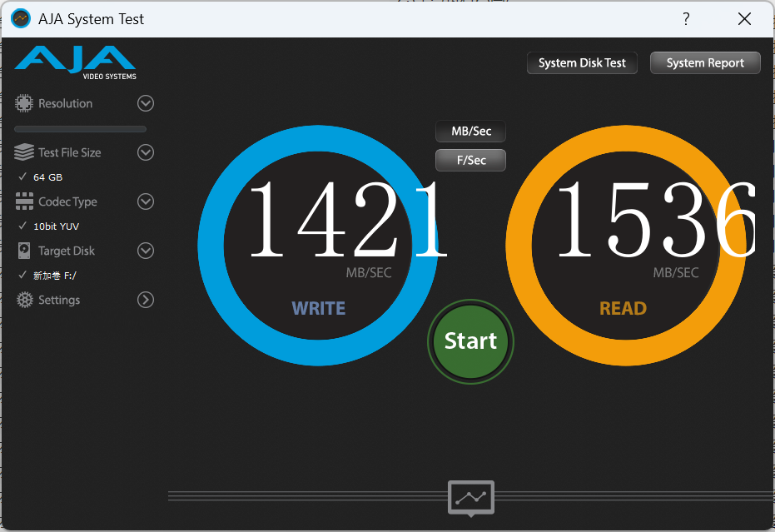Open the help question mark
Screen dimensions: 775x532
(686, 19)
